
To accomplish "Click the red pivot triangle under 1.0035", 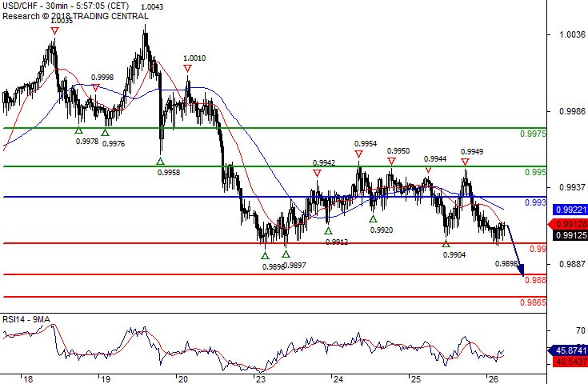I will coord(54,30).
